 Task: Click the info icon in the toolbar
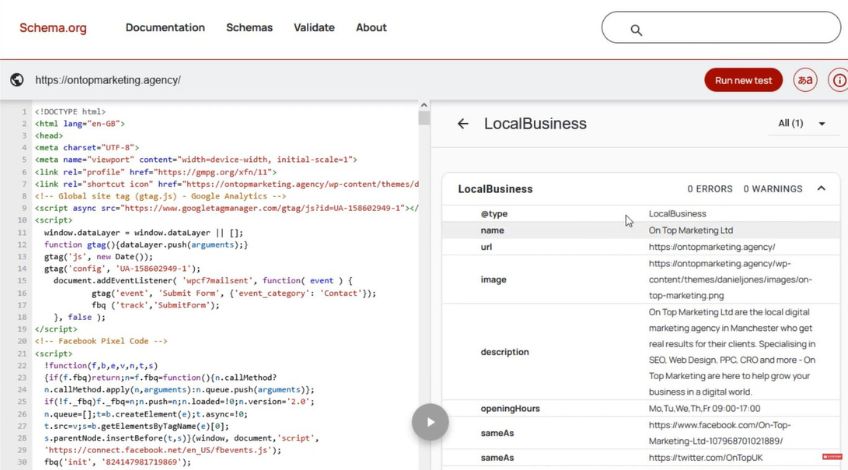(x=839, y=80)
